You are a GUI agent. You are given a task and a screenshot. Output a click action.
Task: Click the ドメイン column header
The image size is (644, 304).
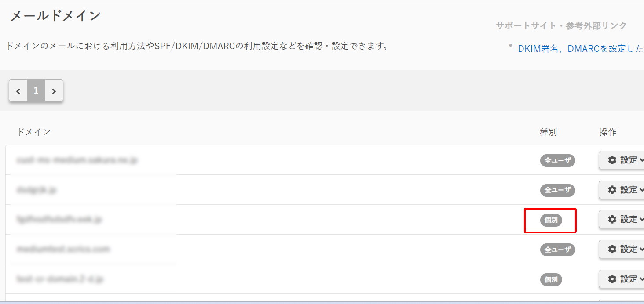tap(33, 132)
